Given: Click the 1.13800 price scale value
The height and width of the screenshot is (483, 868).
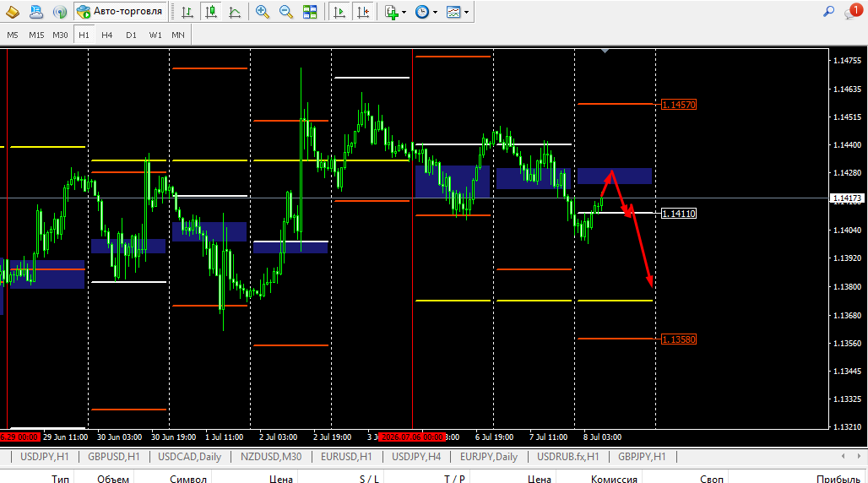Looking at the screenshot, I should click(x=847, y=286).
